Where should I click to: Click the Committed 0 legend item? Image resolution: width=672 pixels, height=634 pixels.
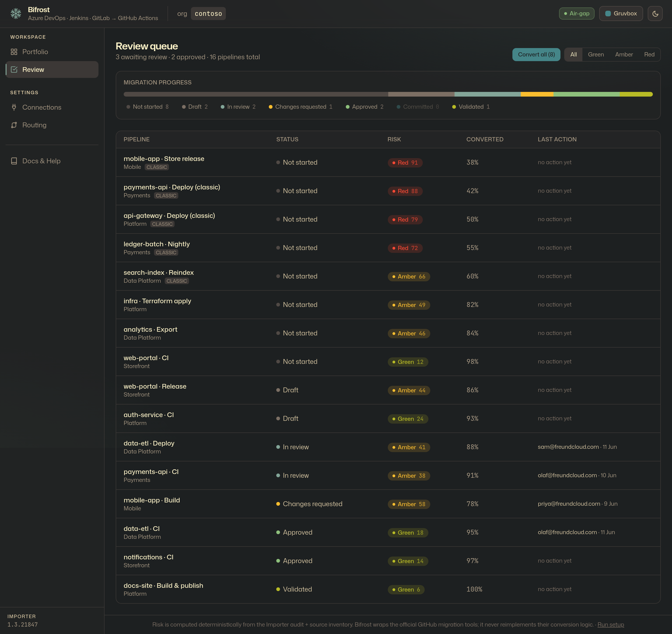417,107
